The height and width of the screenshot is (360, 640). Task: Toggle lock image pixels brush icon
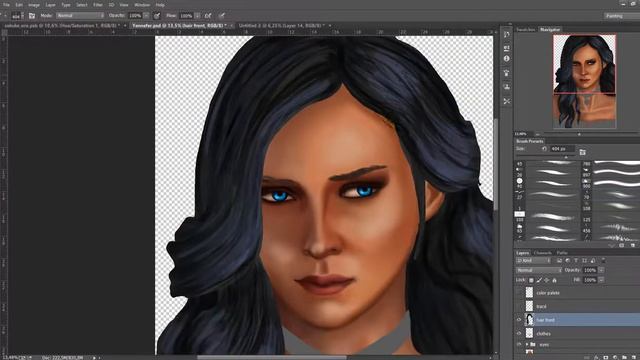[539, 280]
